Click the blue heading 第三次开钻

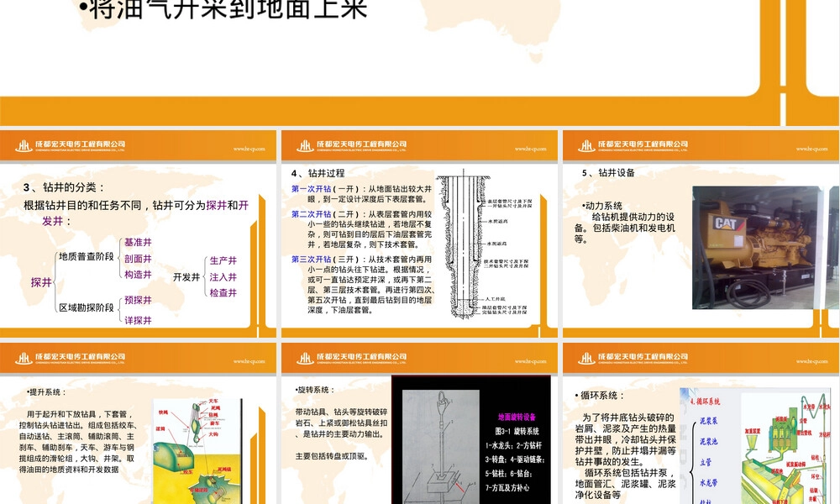point(312,260)
